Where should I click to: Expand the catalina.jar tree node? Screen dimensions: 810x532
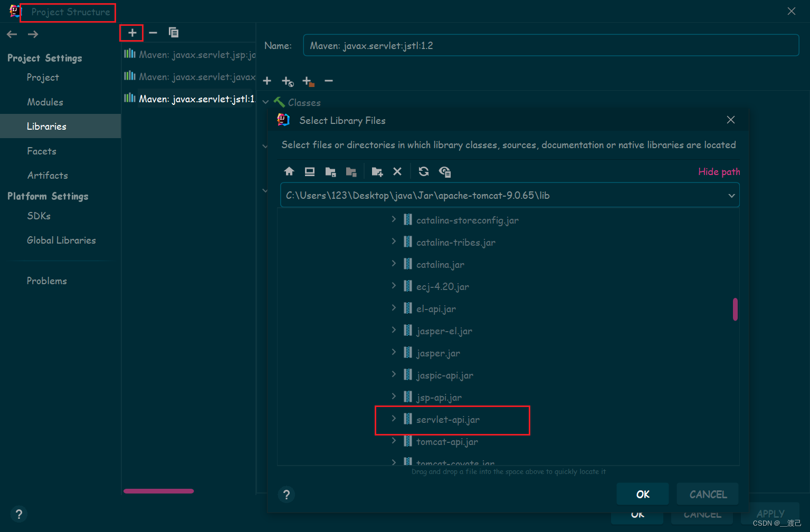[x=394, y=264]
